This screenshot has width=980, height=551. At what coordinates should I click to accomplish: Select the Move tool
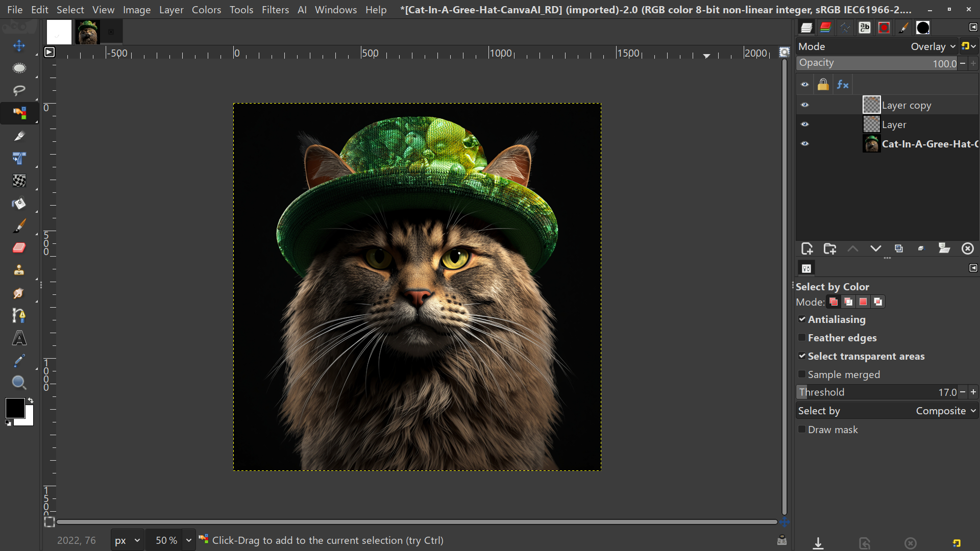pyautogui.click(x=19, y=46)
